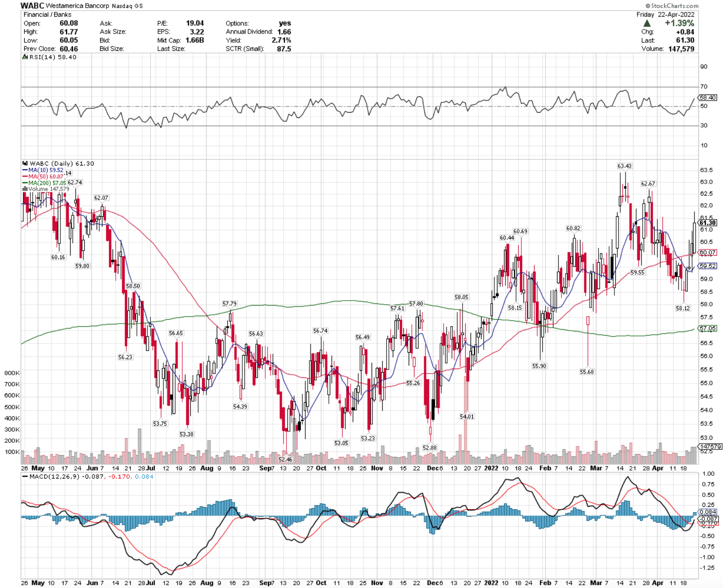Click the Options value yes
Viewport: 723px width, 588px height.
click(285, 23)
